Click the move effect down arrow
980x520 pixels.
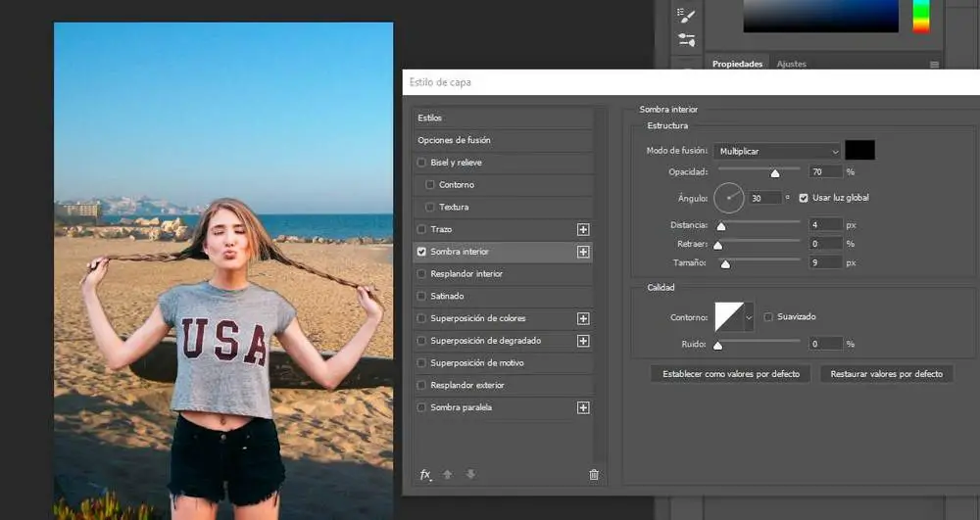[470, 475]
